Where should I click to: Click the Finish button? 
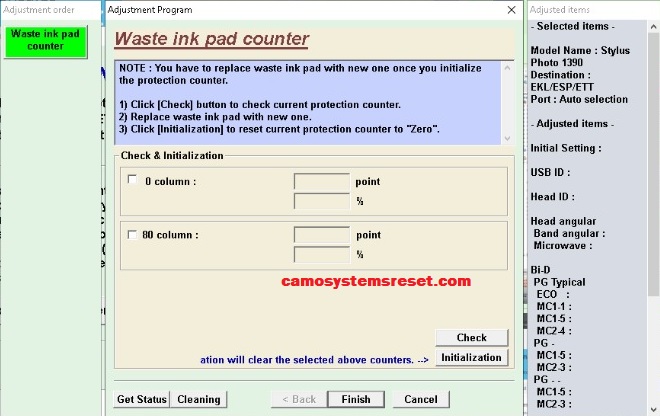[x=356, y=399]
